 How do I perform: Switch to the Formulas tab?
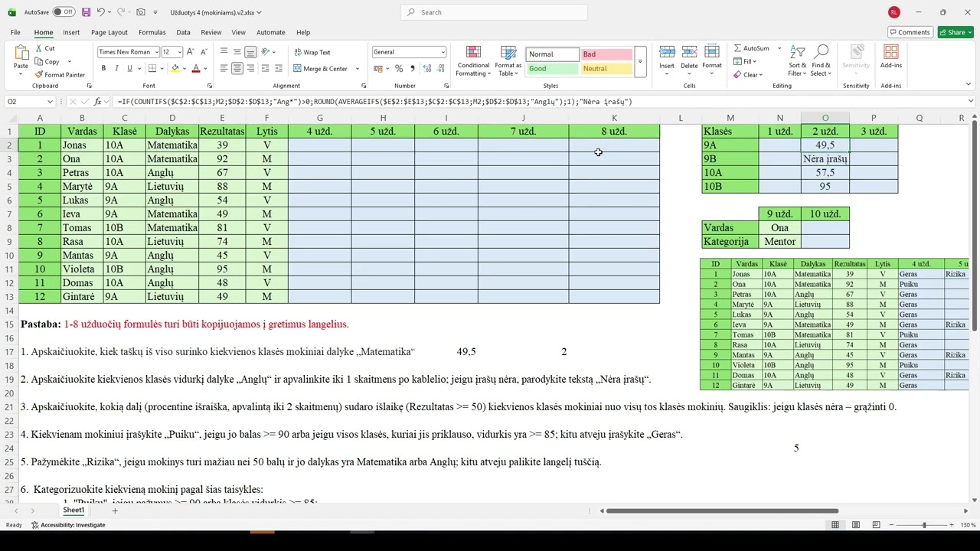[152, 32]
